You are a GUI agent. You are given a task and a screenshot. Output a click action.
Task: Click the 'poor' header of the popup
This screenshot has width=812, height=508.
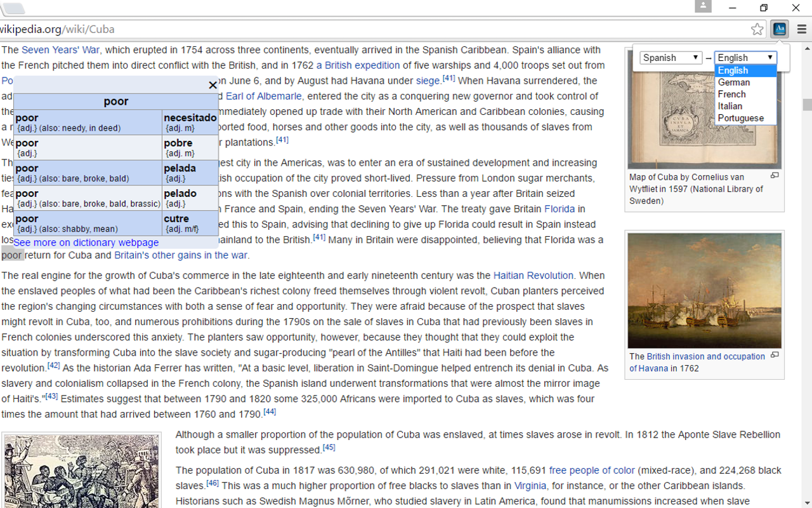pyautogui.click(x=116, y=102)
